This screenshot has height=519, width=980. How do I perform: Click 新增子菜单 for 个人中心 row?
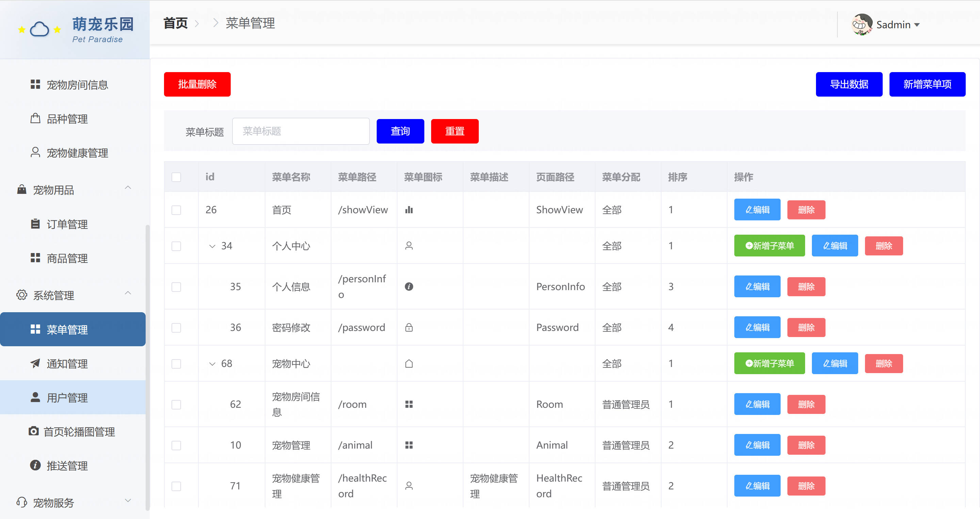click(769, 246)
